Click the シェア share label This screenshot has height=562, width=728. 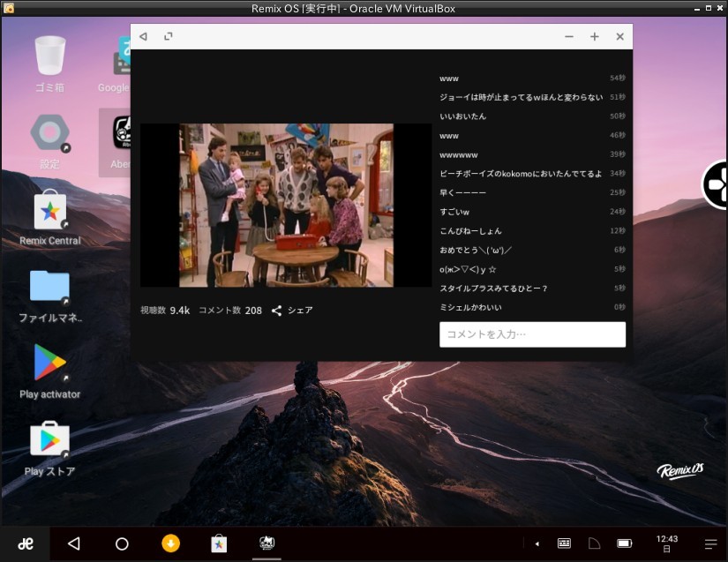pyautogui.click(x=300, y=310)
